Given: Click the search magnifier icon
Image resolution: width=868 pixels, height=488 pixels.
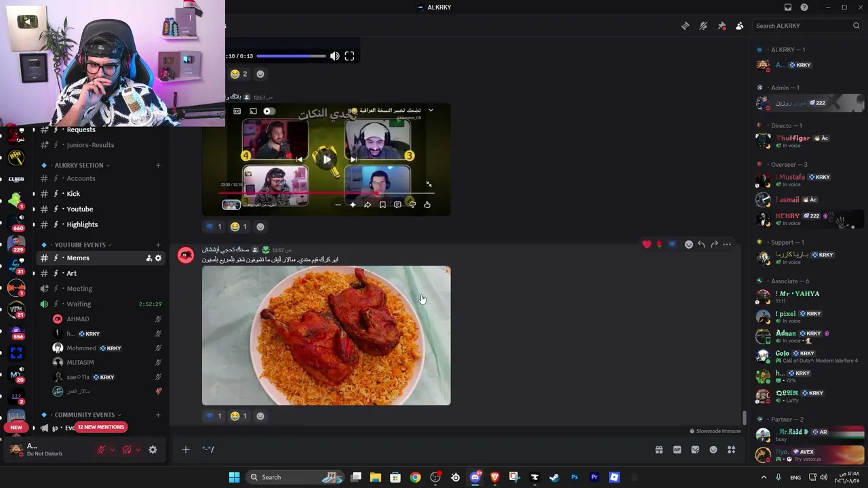Looking at the screenshot, I should (x=856, y=26).
